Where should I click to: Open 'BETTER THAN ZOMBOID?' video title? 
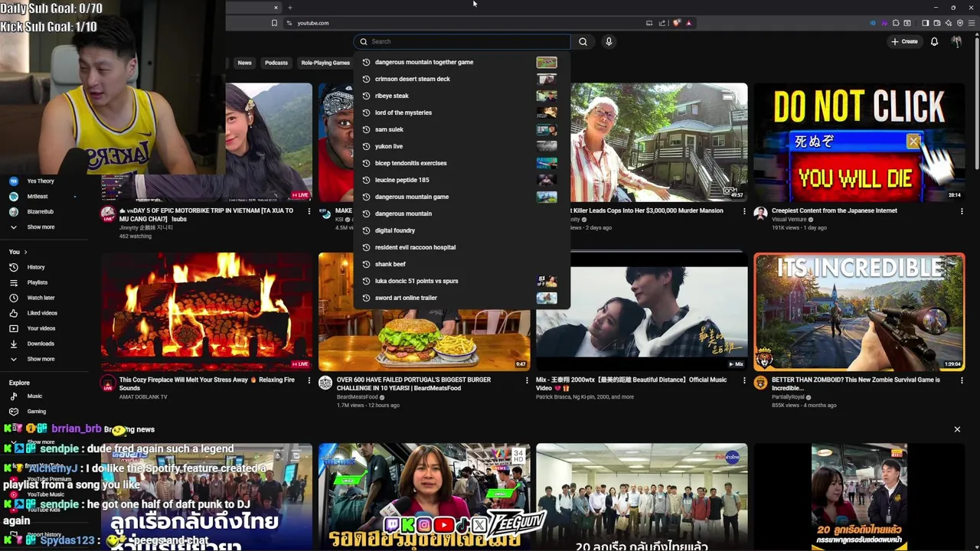click(x=857, y=384)
